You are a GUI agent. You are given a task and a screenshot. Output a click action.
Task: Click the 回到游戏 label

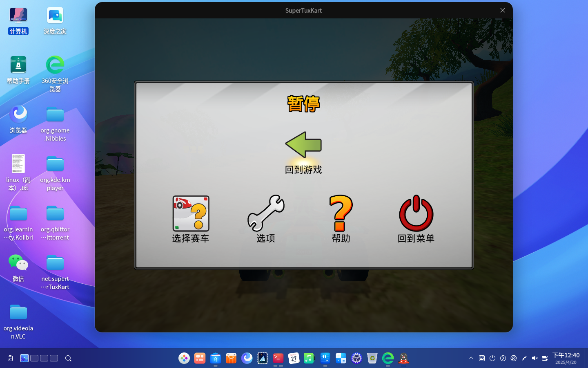[303, 170]
